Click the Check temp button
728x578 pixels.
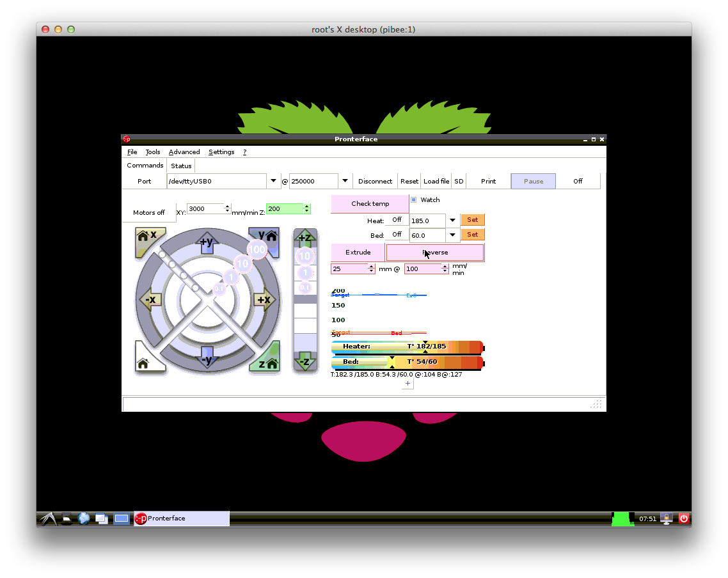[370, 204]
